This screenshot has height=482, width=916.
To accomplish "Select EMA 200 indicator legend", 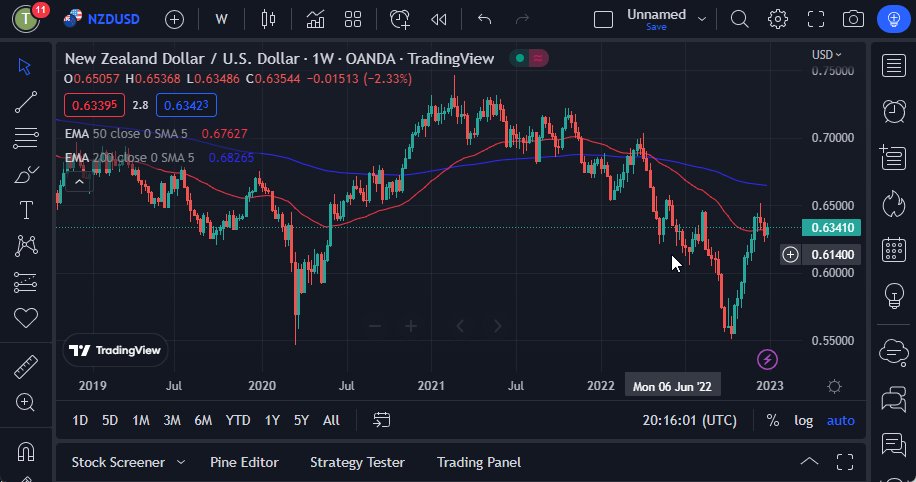I will 129,158.
